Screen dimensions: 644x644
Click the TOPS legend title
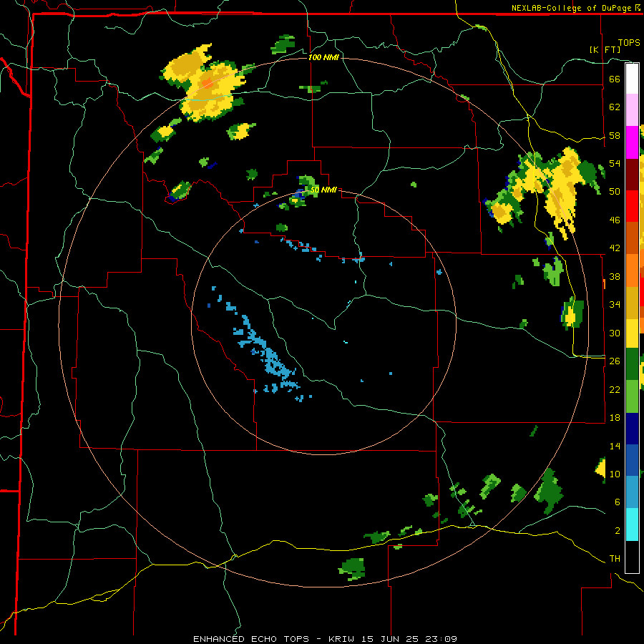coord(629,42)
